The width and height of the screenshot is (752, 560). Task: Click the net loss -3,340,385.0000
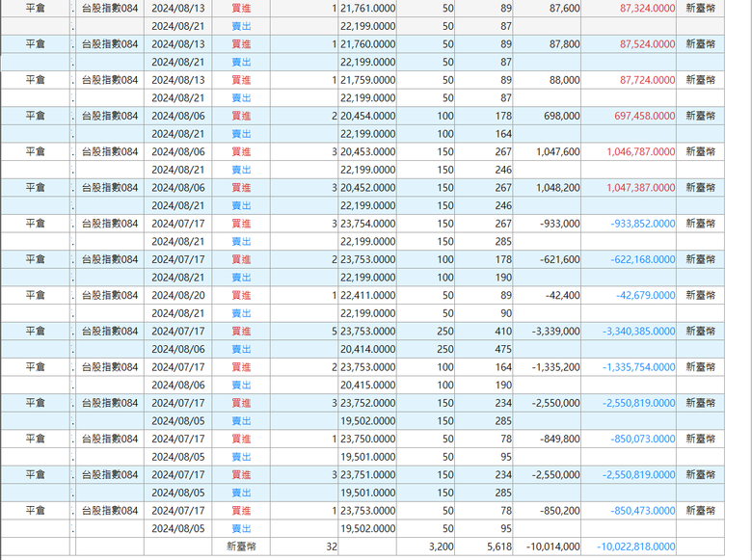(x=639, y=332)
